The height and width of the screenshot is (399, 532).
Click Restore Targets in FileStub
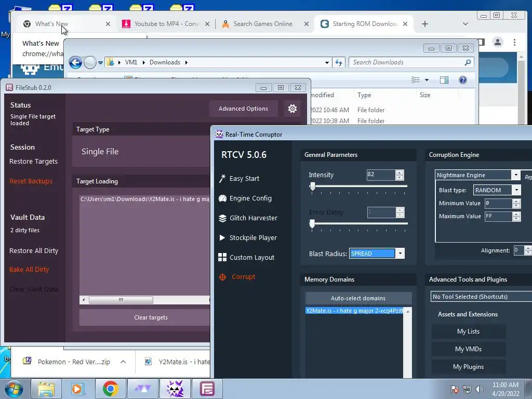point(33,162)
